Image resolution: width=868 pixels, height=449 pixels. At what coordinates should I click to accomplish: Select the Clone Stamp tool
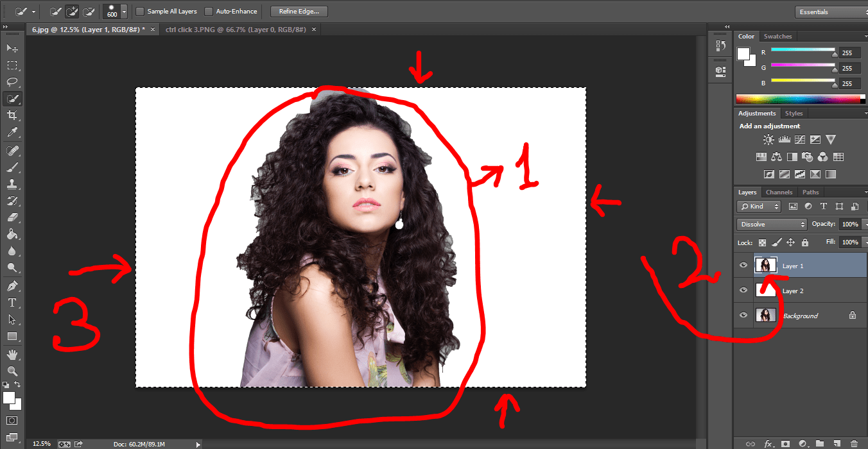tap(12, 184)
